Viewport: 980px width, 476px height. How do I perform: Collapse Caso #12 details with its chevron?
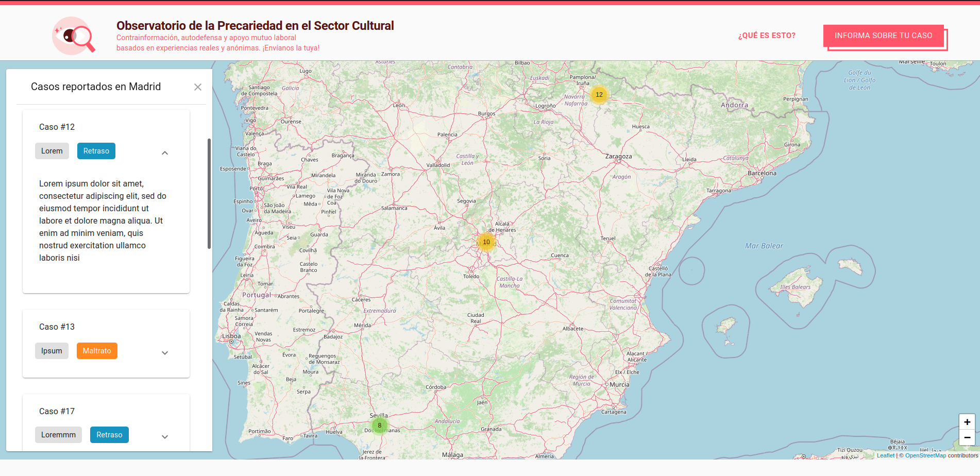165,152
